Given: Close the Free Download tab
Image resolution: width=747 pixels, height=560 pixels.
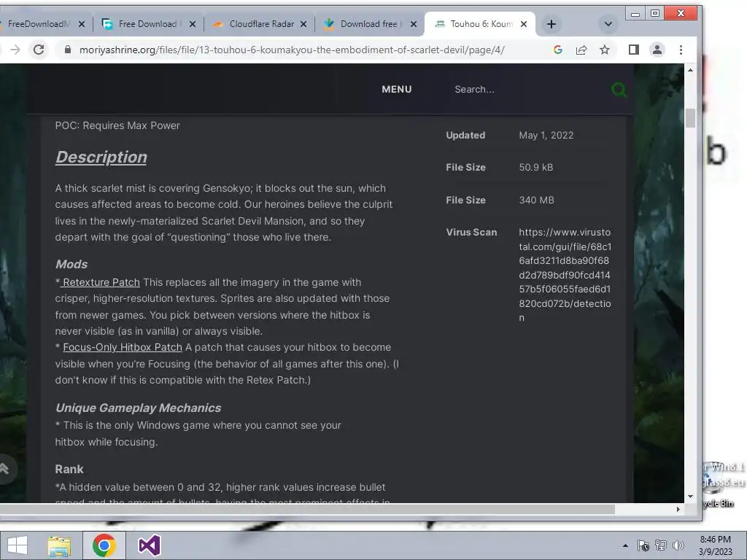Looking at the screenshot, I should click(x=193, y=24).
